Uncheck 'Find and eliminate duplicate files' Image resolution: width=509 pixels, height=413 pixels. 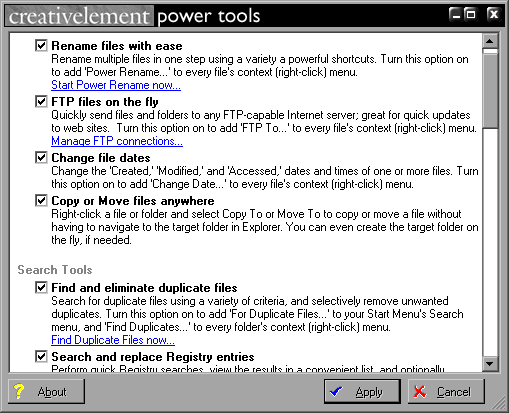coord(41,287)
